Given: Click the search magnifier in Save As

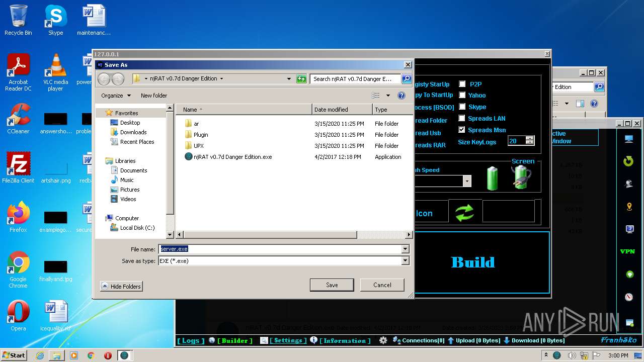Looking at the screenshot, I should click(x=406, y=79).
